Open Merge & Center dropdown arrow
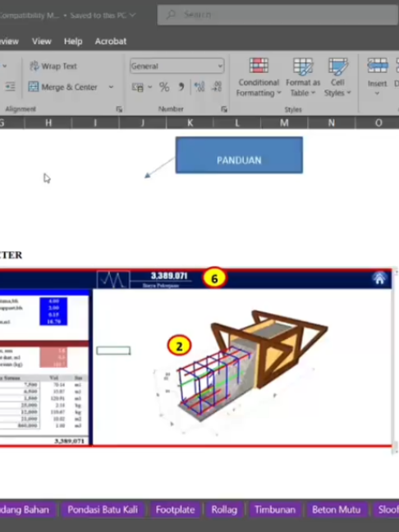Viewport: 399px width, 532px height. [111, 87]
